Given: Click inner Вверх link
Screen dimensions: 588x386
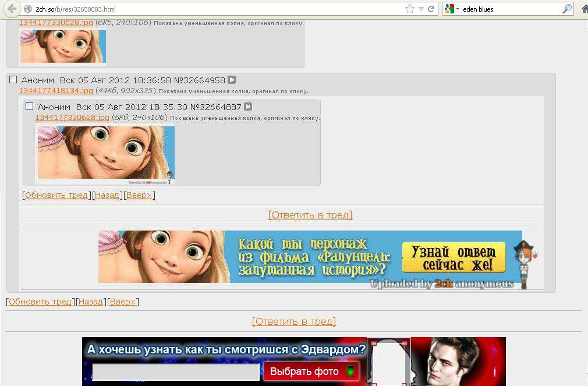Looking at the screenshot, I should 139,195.
